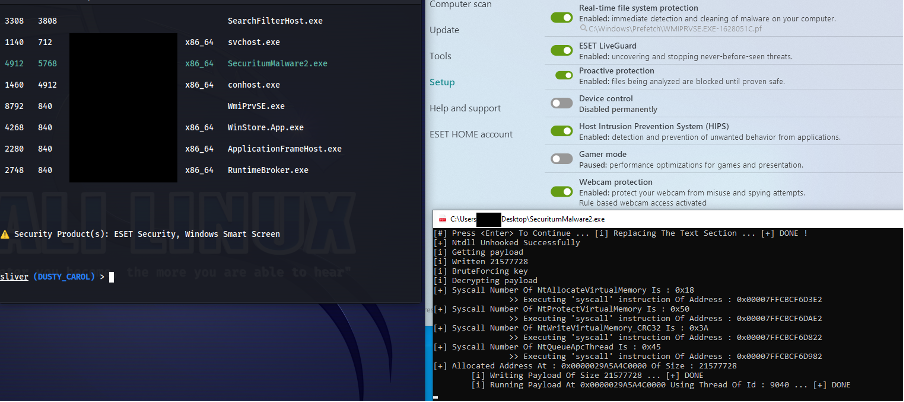Click console title path SecuritumMalware2.exe
This screenshot has width=904, height=402.
point(528,219)
